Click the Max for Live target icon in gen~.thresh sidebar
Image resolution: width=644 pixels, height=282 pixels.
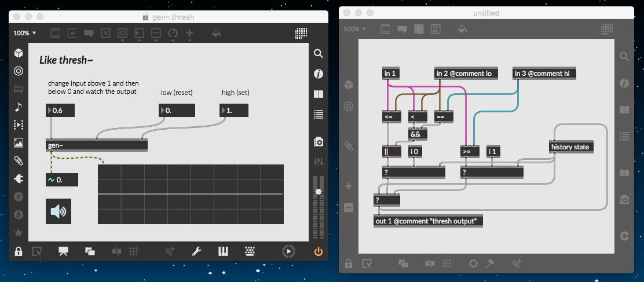tap(19, 71)
